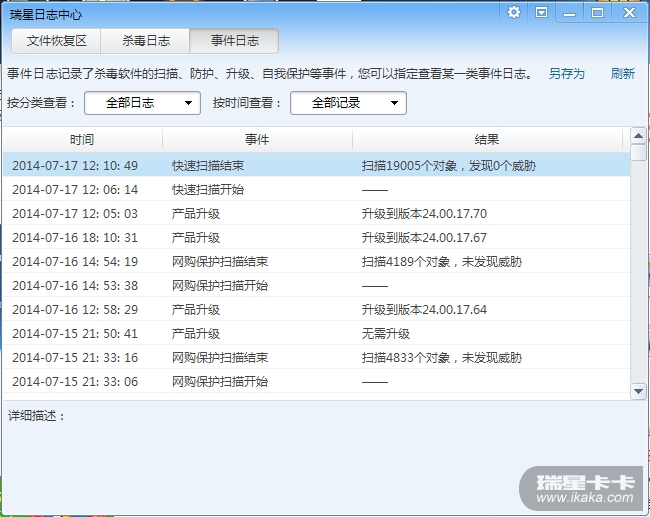Click result 扫描19005个对象，发现0个威胁
Image resolution: width=650 pixels, height=517 pixels.
tap(449, 166)
